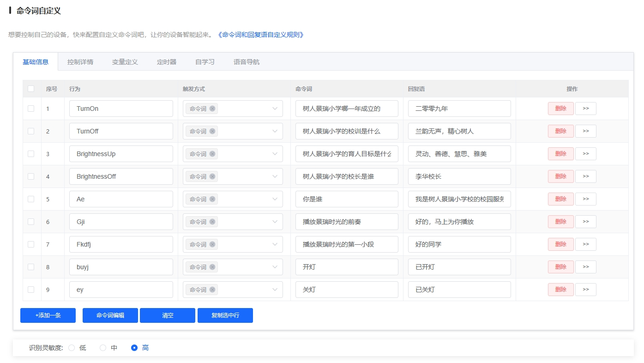
Task: Check the checkbox for row 3 BrightnessUp
Action: (x=31, y=154)
